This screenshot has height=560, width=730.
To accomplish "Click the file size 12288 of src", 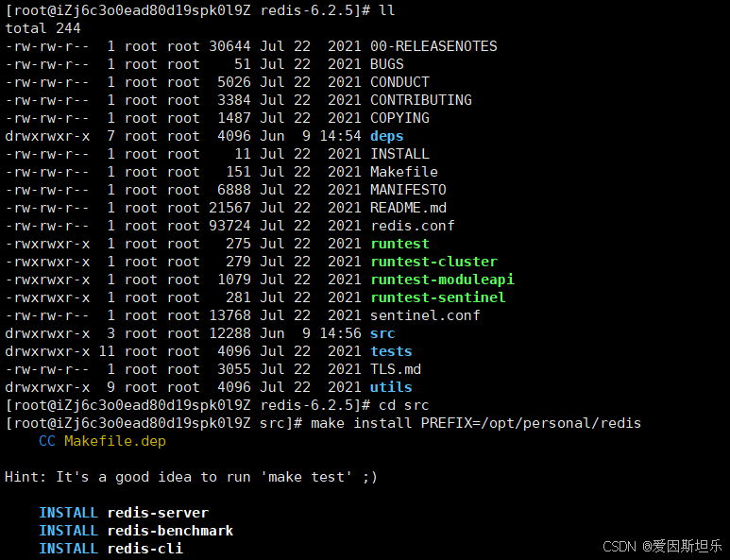I will (x=229, y=333).
